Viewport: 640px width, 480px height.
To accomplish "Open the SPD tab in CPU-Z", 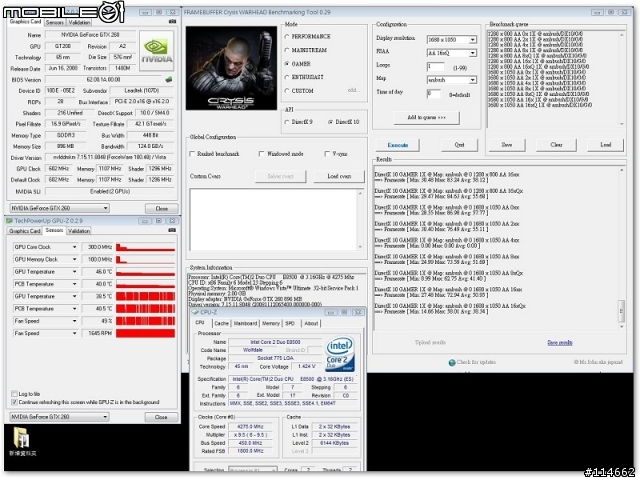I will point(290,323).
